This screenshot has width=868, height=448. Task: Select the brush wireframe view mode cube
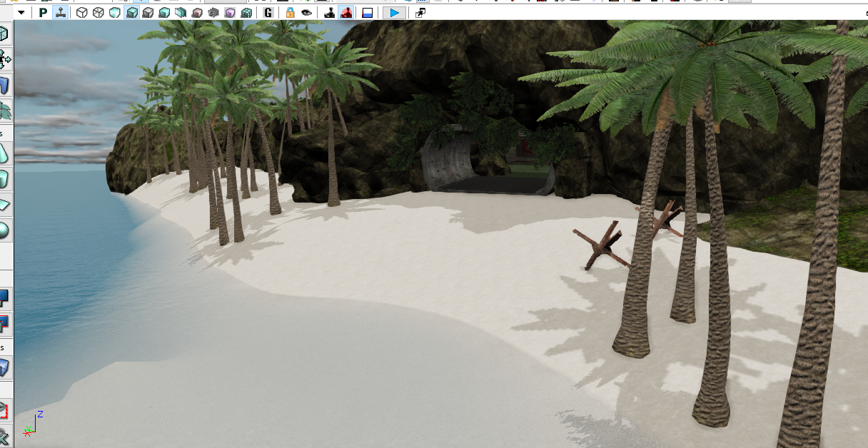(81, 13)
